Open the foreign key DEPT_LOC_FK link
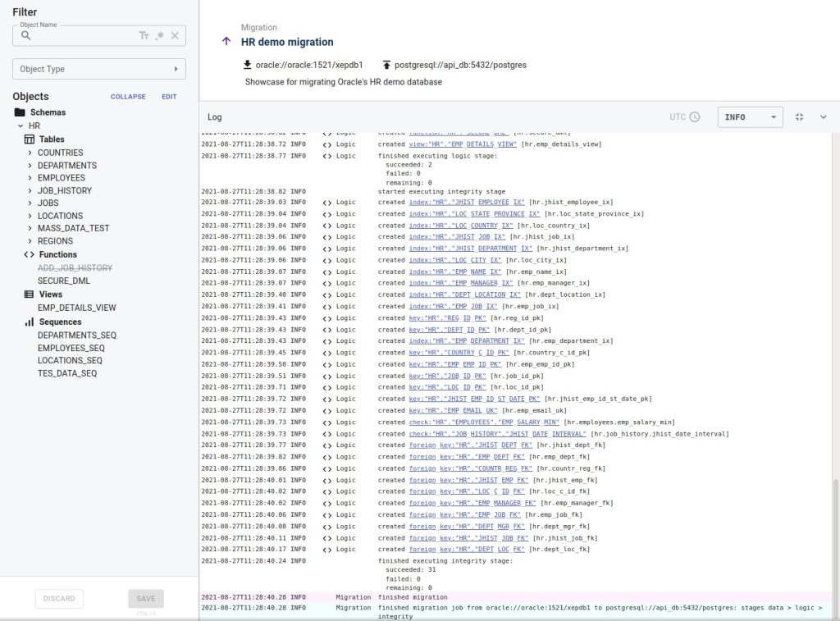840x621 pixels. [467, 549]
